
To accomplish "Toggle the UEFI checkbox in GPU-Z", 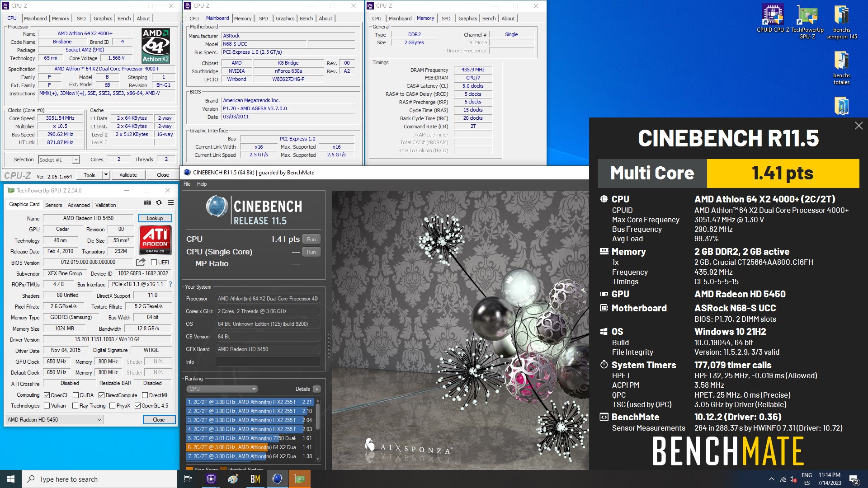I will (x=154, y=263).
